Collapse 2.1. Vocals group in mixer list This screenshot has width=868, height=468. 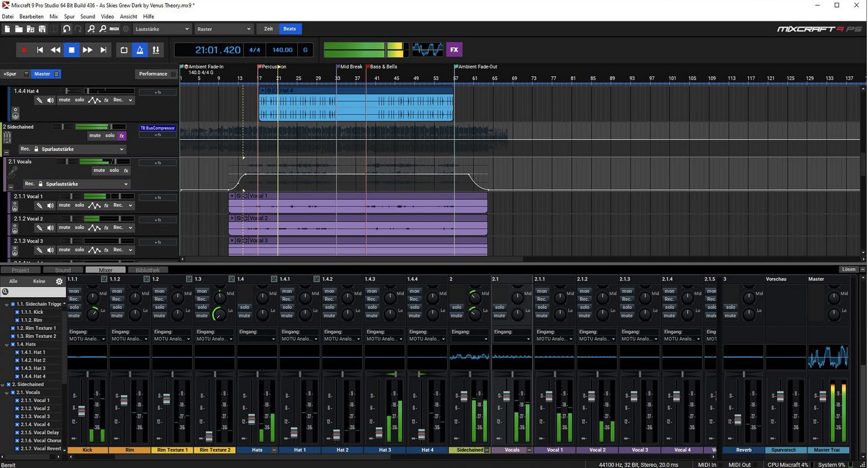(x=7, y=392)
